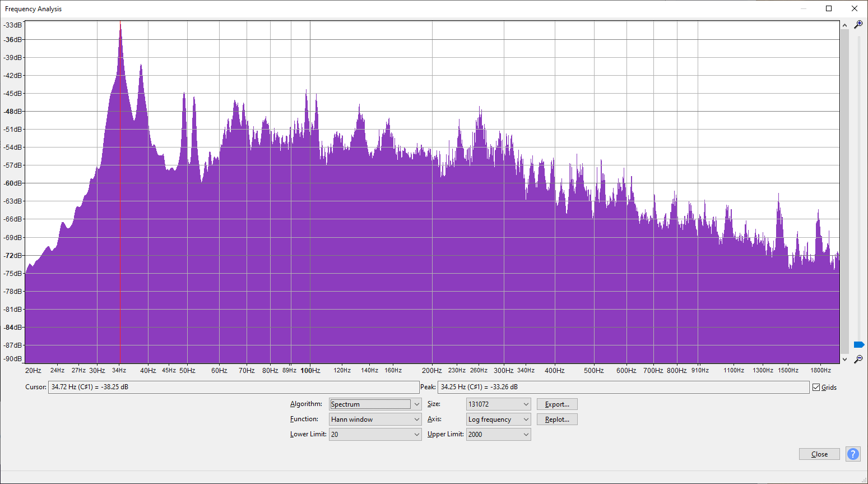Click the 700Hz axis label
This screenshot has width=868, height=484.
click(653, 371)
